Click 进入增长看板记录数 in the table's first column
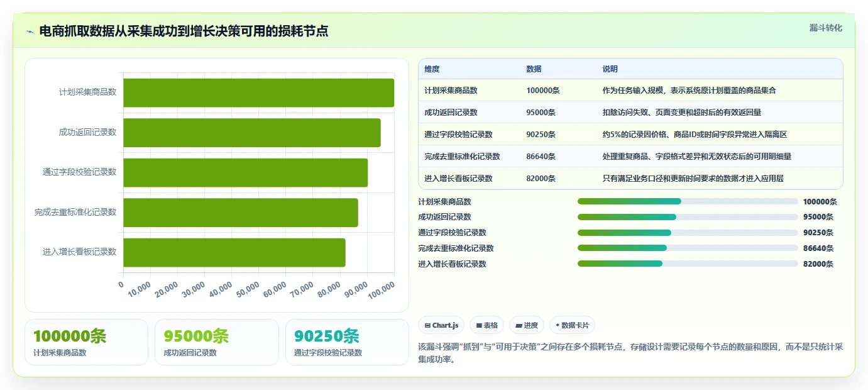 [x=458, y=179]
